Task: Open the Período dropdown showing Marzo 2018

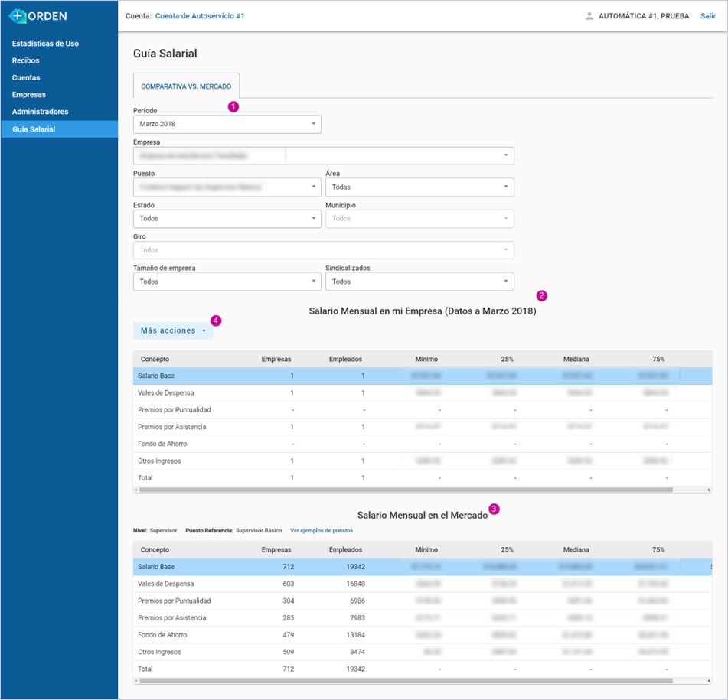Action: (x=227, y=124)
